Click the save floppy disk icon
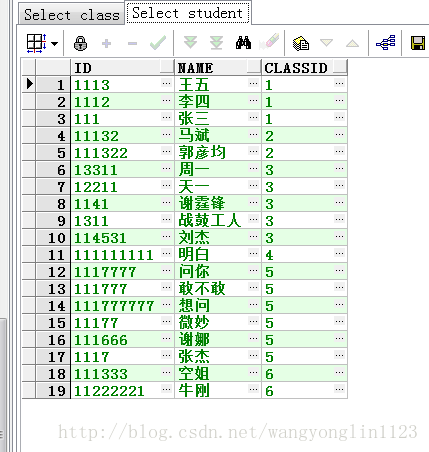 point(418,43)
